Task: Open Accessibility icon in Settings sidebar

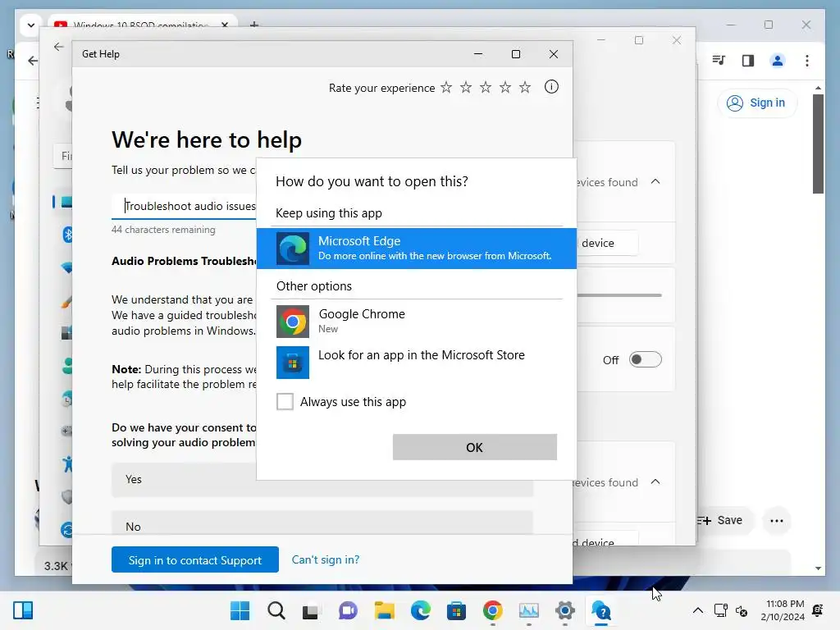Action: 67,463
